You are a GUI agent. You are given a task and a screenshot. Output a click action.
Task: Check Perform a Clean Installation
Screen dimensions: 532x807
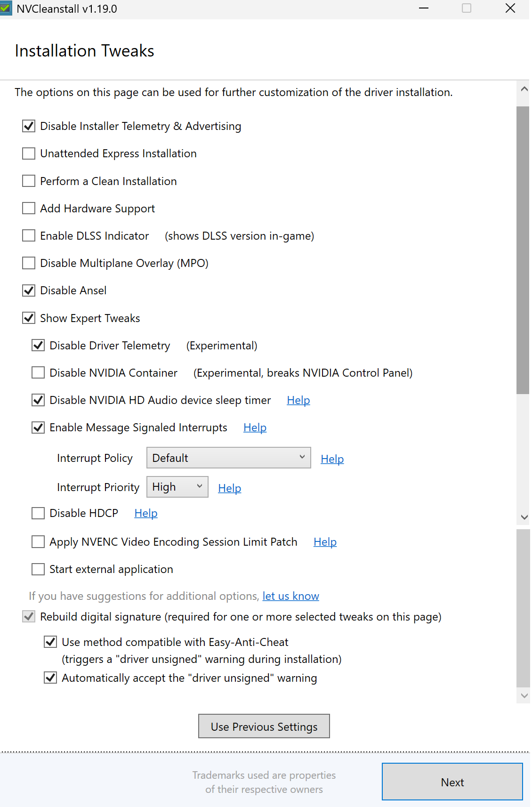pyautogui.click(x=29, y=181)
